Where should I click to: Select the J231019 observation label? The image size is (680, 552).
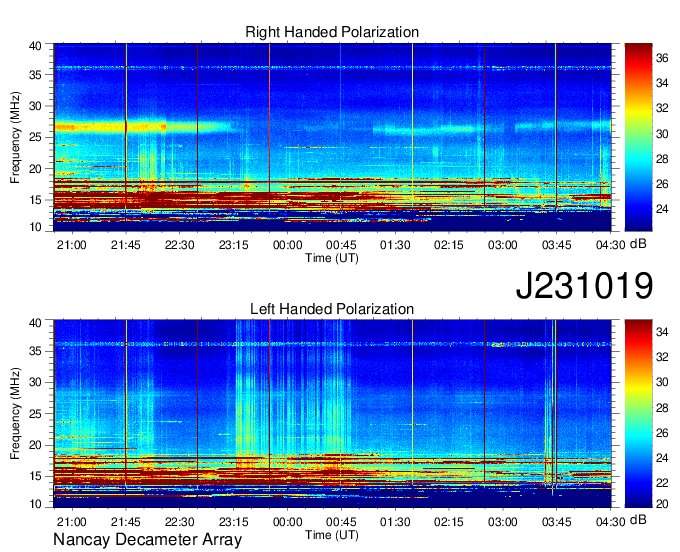pos(584,285)
